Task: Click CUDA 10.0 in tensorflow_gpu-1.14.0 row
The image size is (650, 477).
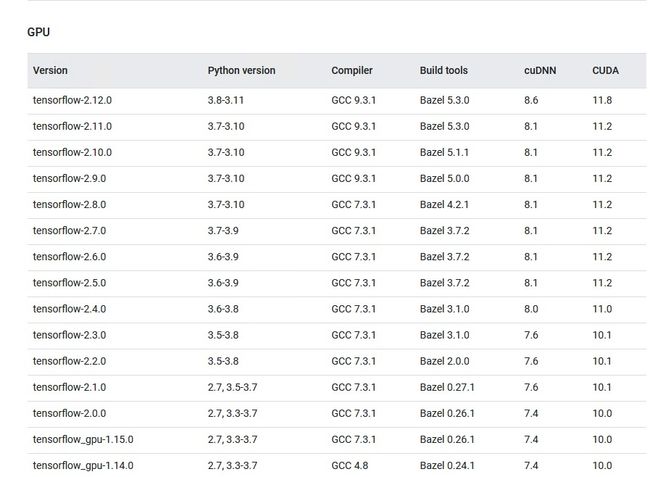Action: tap(602, 466)
